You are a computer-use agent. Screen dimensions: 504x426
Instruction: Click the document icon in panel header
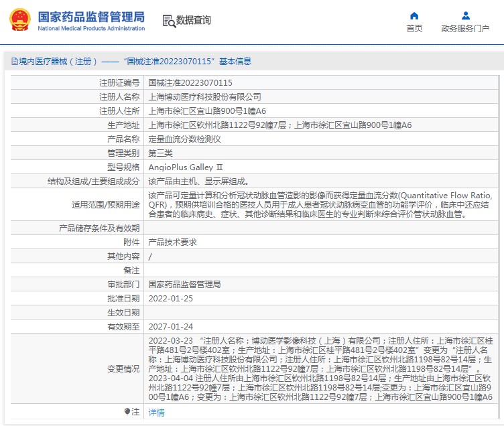[14, 62]
